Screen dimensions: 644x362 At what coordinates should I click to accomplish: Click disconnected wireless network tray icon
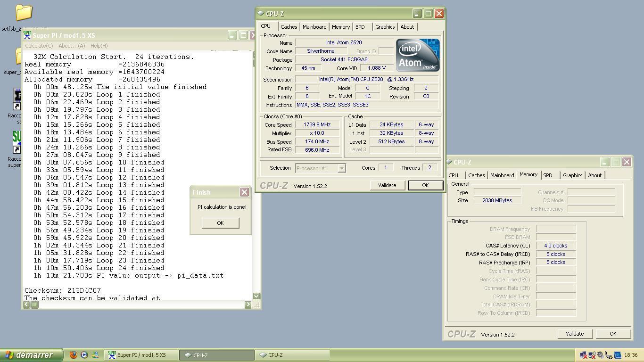(x=592, y=355)
